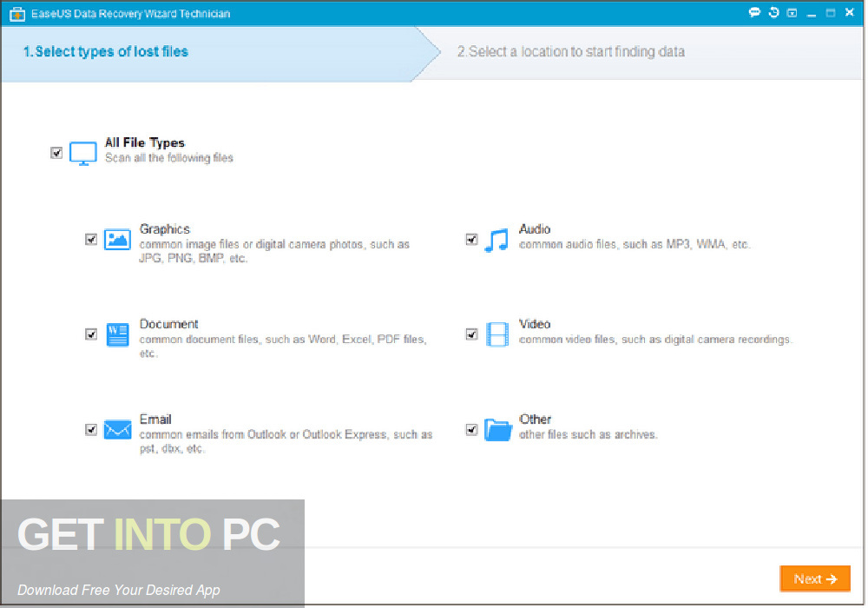Click 'Scan all the following files' text
Image resolution: width=868 pixels, height=608 pixels.
tap(169, 158)
